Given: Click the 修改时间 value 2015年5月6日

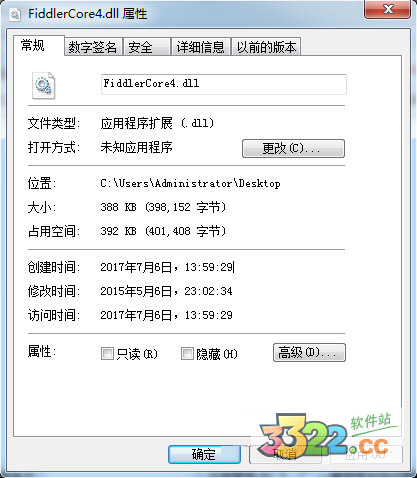Looking at the screenshot, I should [136, 291].
